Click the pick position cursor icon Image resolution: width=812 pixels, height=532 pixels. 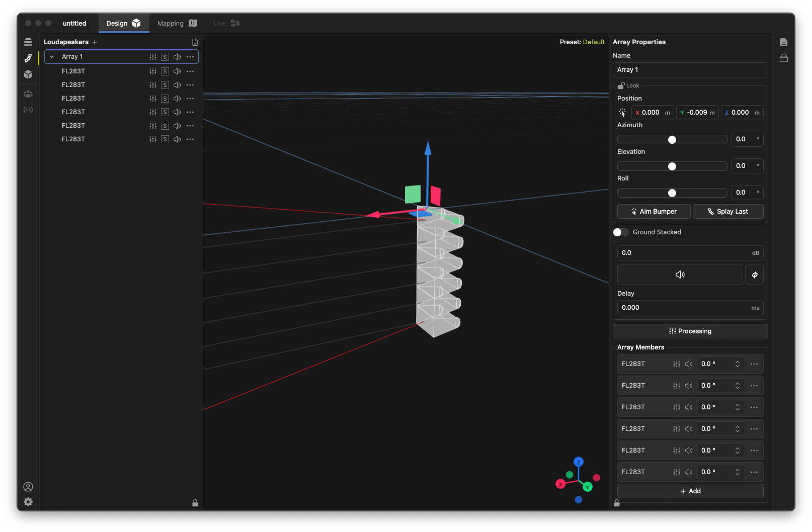click(622, 113)
